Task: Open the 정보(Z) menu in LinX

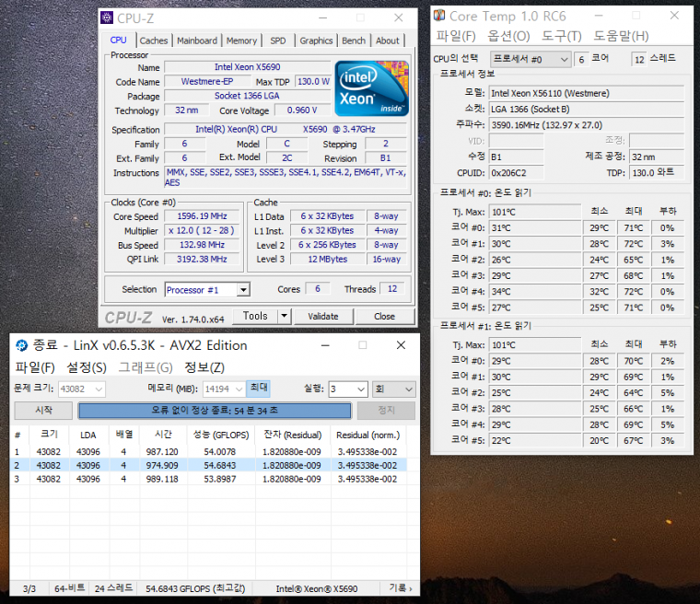Action: [x=204, y=367]
